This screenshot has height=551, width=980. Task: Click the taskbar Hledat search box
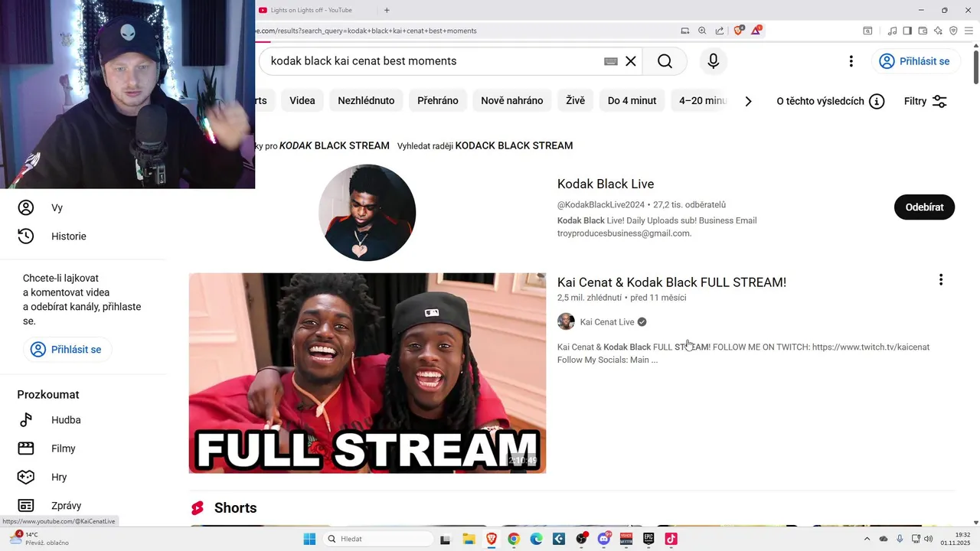pyautogui.click(x=379, y=539)
